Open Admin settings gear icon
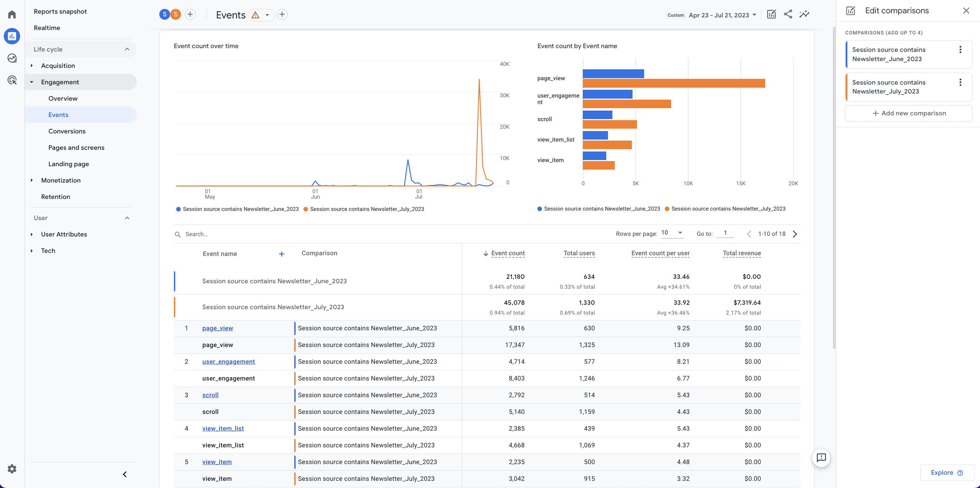Image resolution: width=980 pixels, height=488 pixels. point(12,469)
